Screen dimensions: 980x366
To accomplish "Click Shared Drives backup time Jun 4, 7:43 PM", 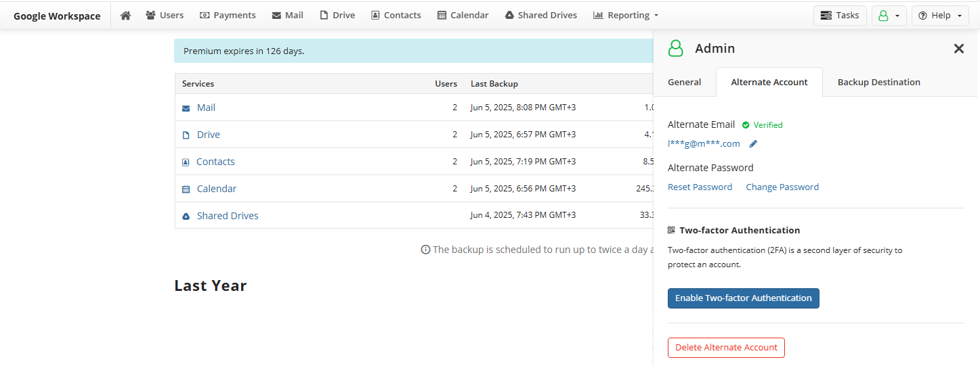I will pyautogui.click(x=523, y=215).
